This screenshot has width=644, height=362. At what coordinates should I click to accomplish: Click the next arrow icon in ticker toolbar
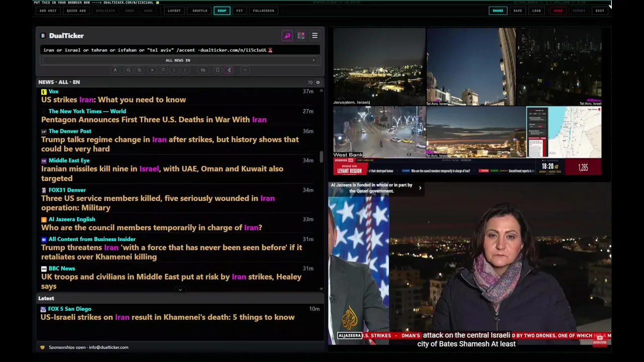[185, 70]
